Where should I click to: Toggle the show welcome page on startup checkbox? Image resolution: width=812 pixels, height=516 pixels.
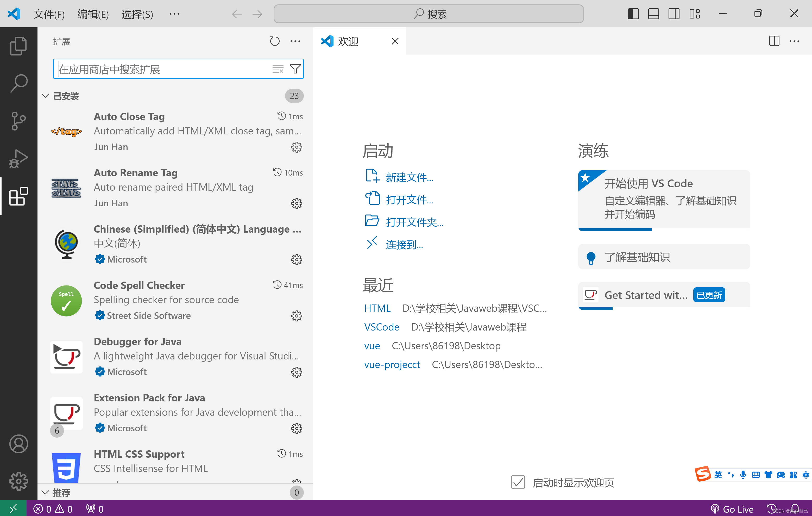coord(518,482)
